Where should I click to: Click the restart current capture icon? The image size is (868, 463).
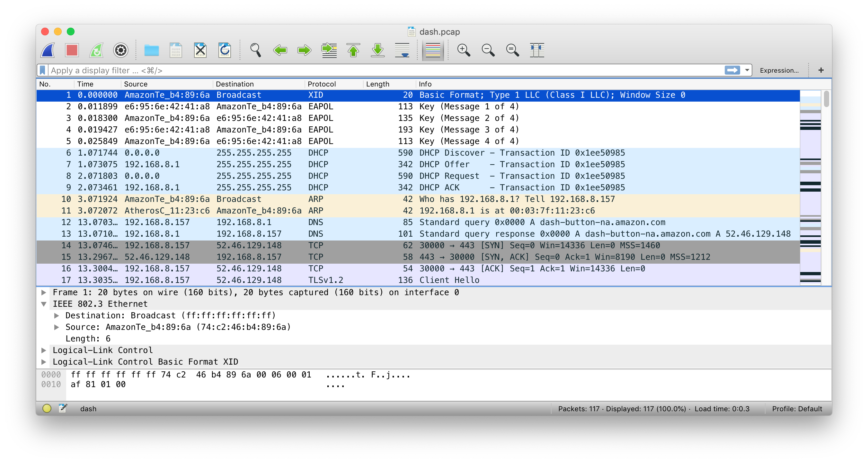pos(96,50)
